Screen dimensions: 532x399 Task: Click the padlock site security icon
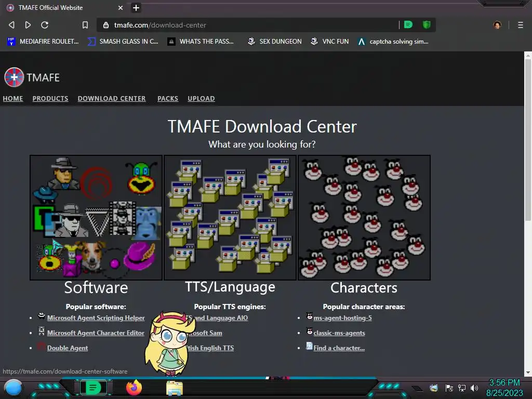106,25
